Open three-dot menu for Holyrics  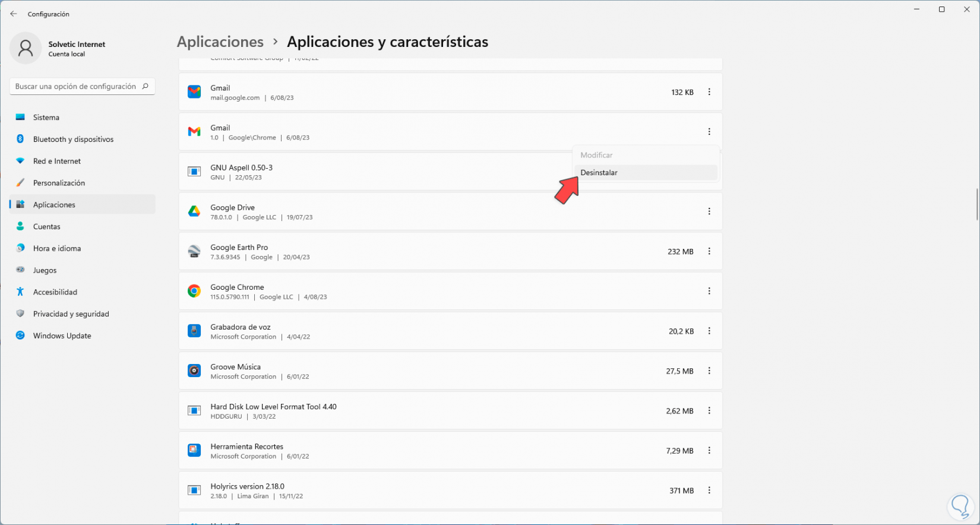pyautogui.click(x=709, y=491)
